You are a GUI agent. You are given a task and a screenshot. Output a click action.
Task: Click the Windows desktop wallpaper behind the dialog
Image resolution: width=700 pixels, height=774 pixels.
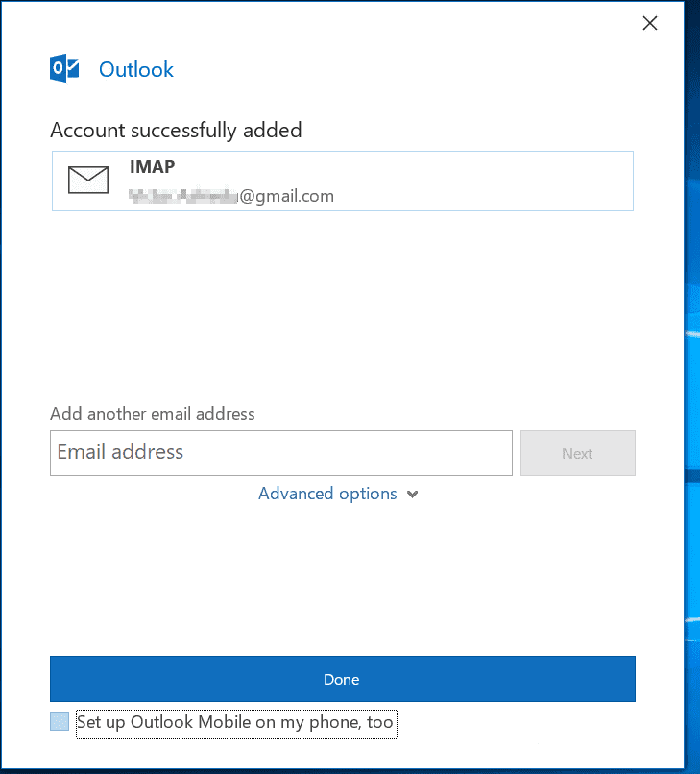tap(692, 384)
